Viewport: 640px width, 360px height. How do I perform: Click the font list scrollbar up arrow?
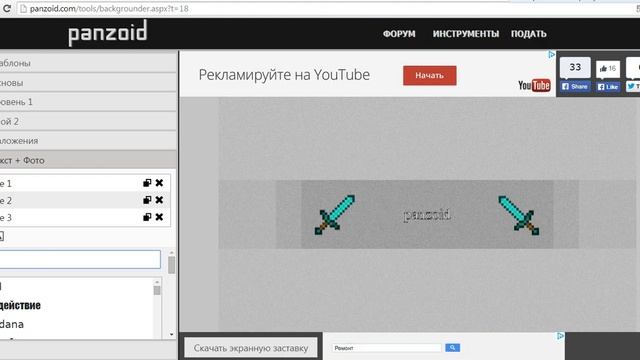click(x=157, y=282)
